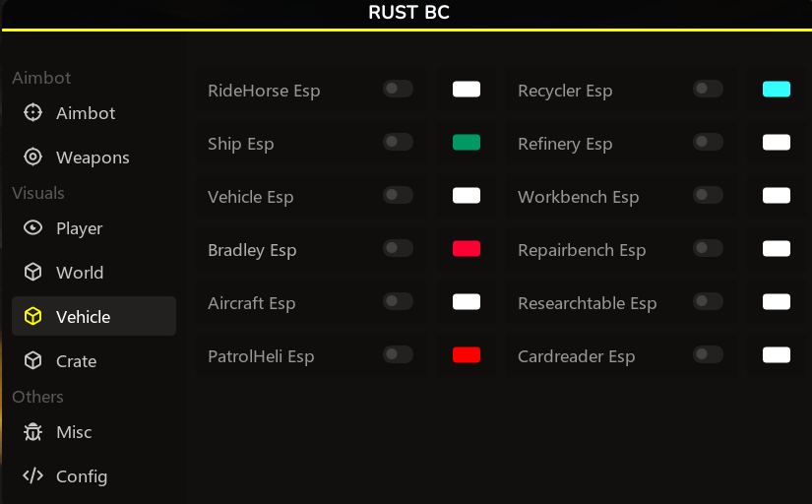This screenshot has width=812, height=504.
Task: Click the World cube icon
Action: click(x=33, y=273)
